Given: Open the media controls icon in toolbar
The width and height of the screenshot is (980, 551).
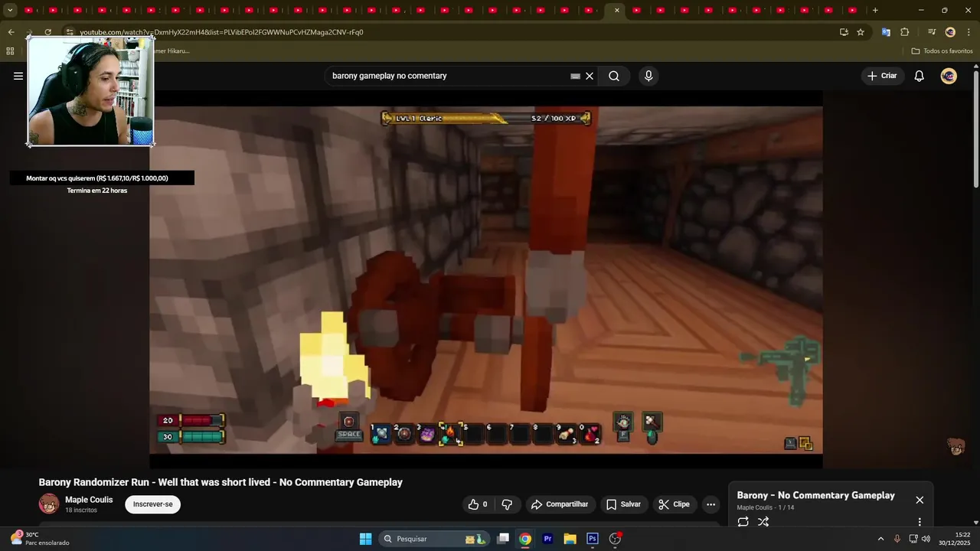Looking at the screenshot, I should [932, 32].
